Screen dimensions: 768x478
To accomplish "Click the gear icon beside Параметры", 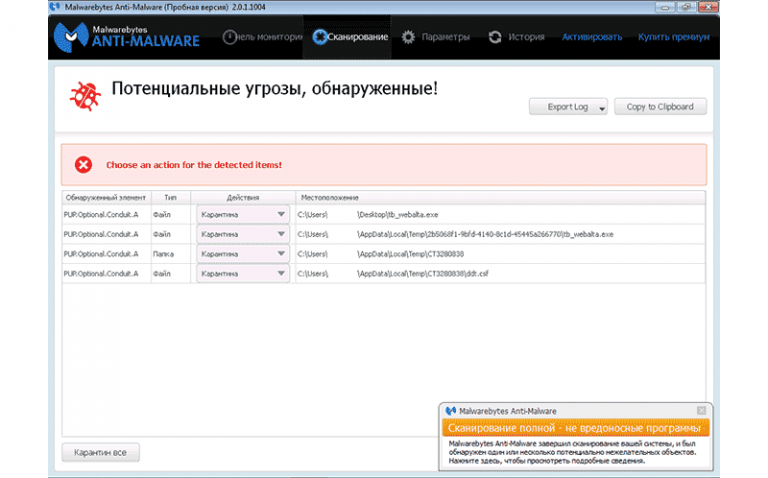I will [408, 37].
